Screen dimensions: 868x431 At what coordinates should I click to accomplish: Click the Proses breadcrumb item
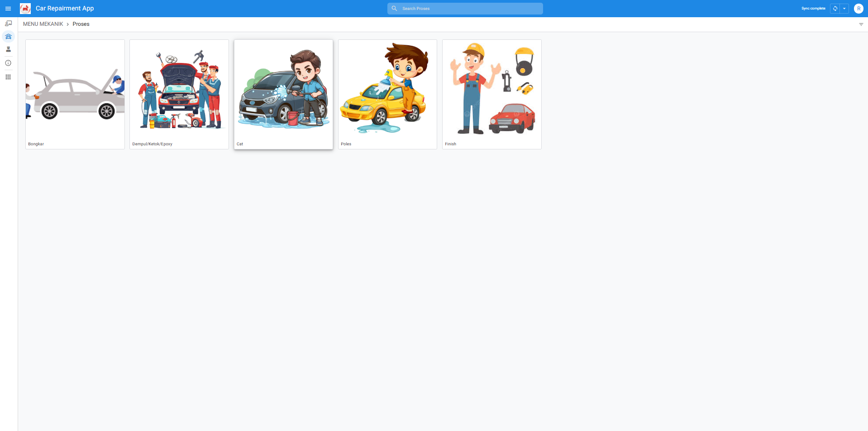pyautogui.click(x=81, y=24)
